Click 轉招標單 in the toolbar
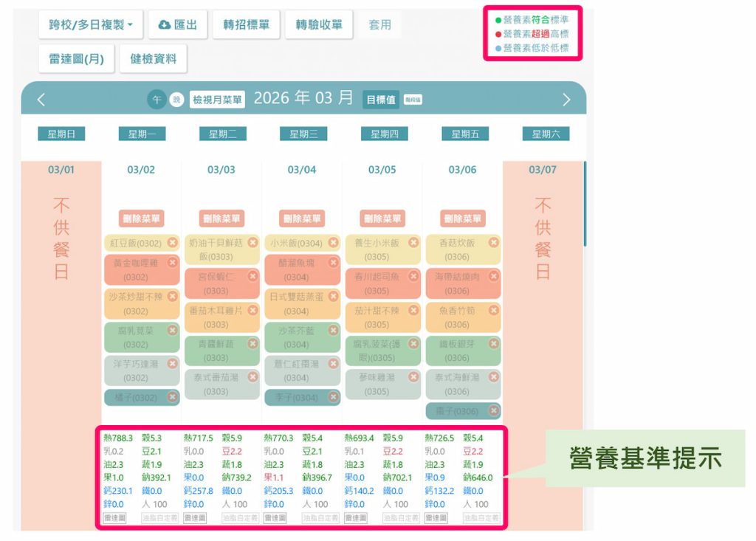The height and width of the screenshot is (541, 756). [x=246, y=24]
